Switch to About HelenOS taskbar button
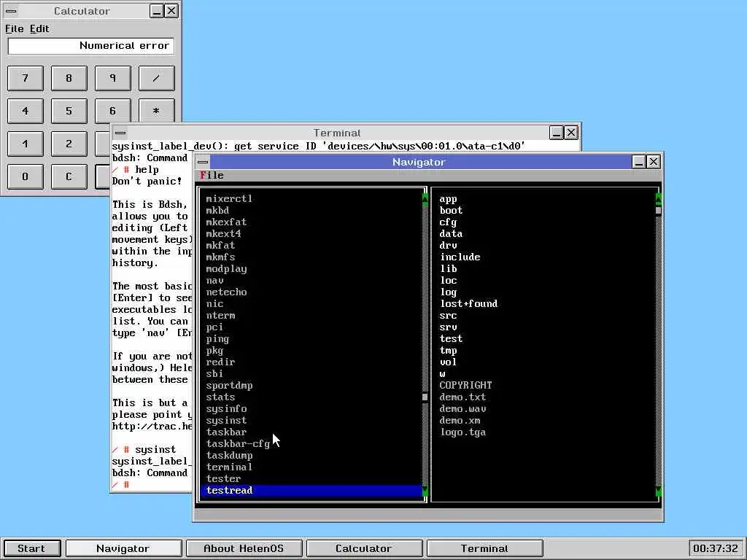747x560 pixels. point(244,548)
